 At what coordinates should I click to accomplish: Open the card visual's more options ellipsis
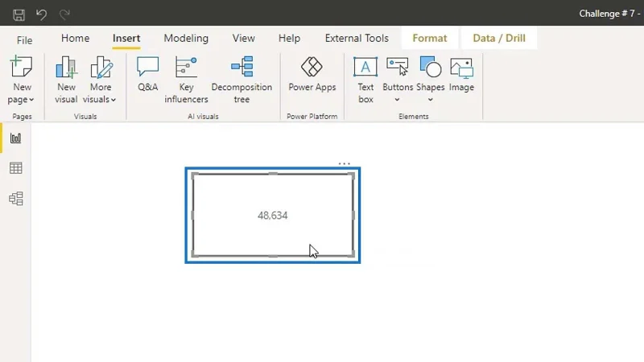pyautogui.click(x=345, y=163)
